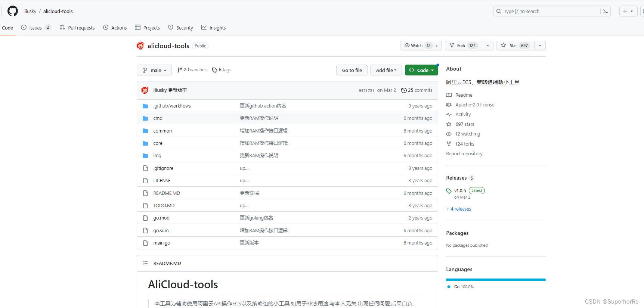Screen dimensions: 644x308
Task: Open the Projects tab
Action: click(147, 28)
